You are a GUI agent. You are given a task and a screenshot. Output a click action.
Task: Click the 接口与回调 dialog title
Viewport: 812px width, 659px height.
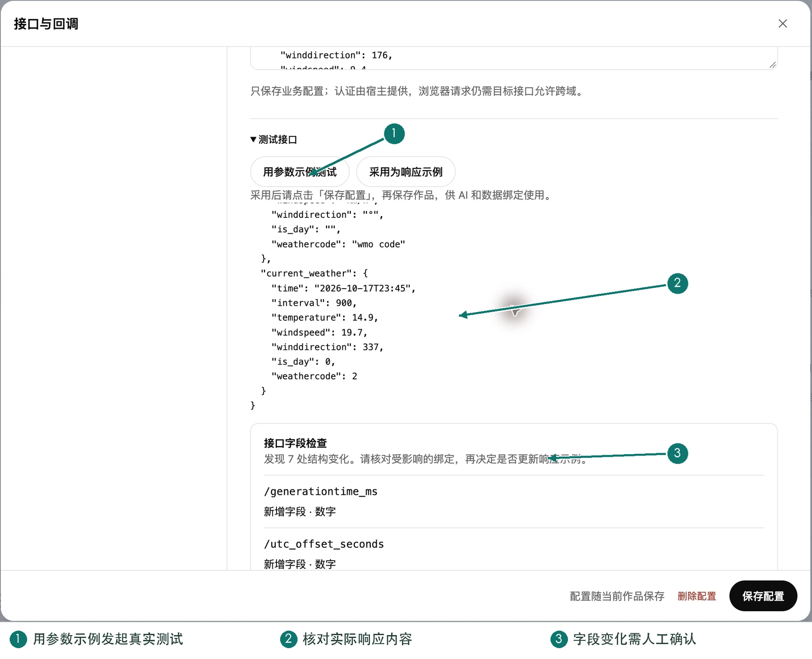(x=46, y=23)
